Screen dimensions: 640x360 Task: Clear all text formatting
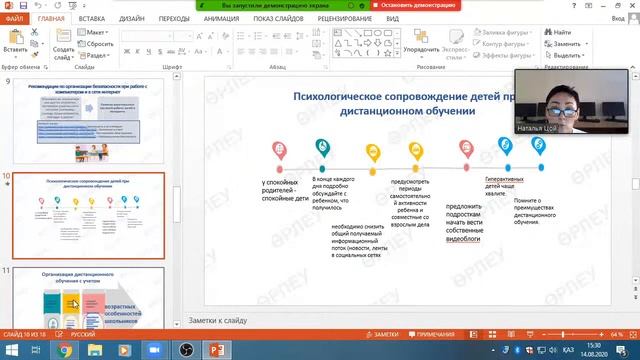tap(225, 36)
